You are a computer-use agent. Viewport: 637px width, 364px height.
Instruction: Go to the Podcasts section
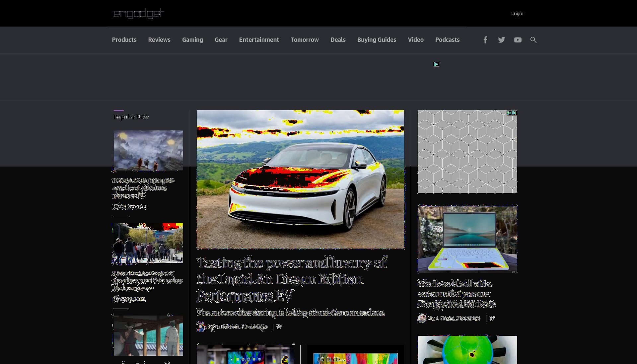[447, 40]
